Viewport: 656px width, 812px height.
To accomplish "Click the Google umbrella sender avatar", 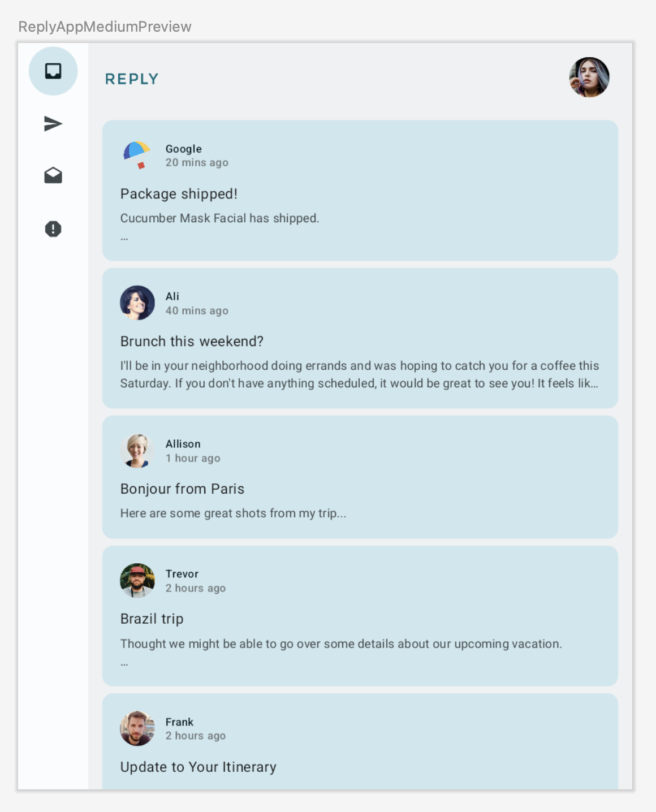I will [137, 155].
